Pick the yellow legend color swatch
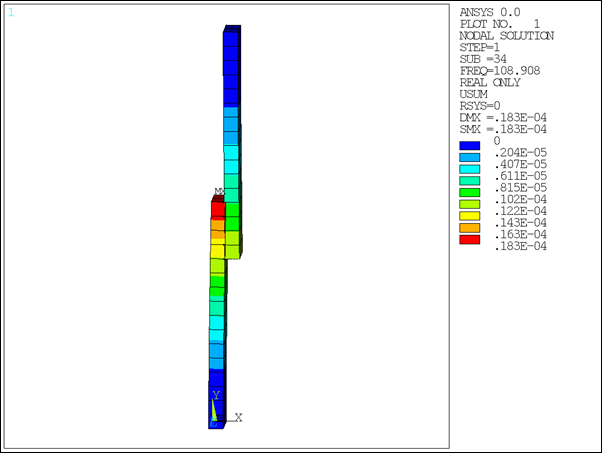 pyautogui.click(x=470, y=216)
